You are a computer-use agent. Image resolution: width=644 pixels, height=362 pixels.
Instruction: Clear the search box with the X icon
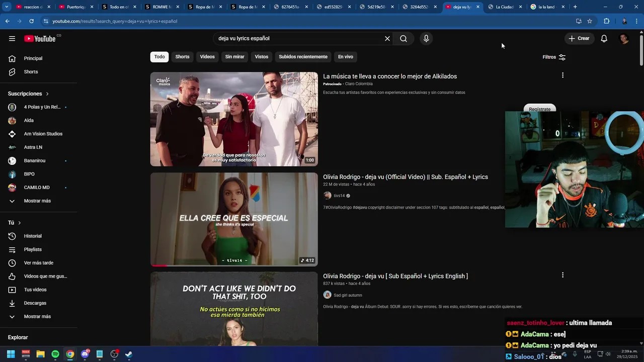click(387, 39)
